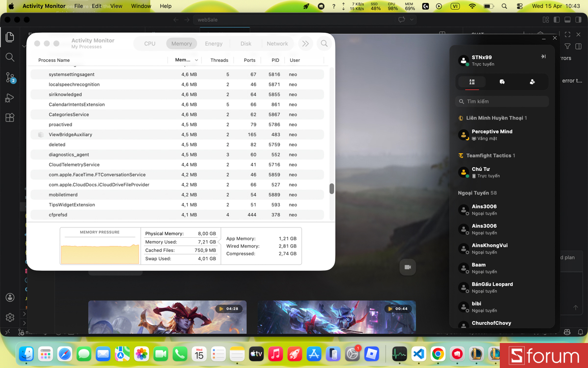Open the search icon in Activity Monitor toolbar
Screen dimensions: 588x368
pos(324,44)
